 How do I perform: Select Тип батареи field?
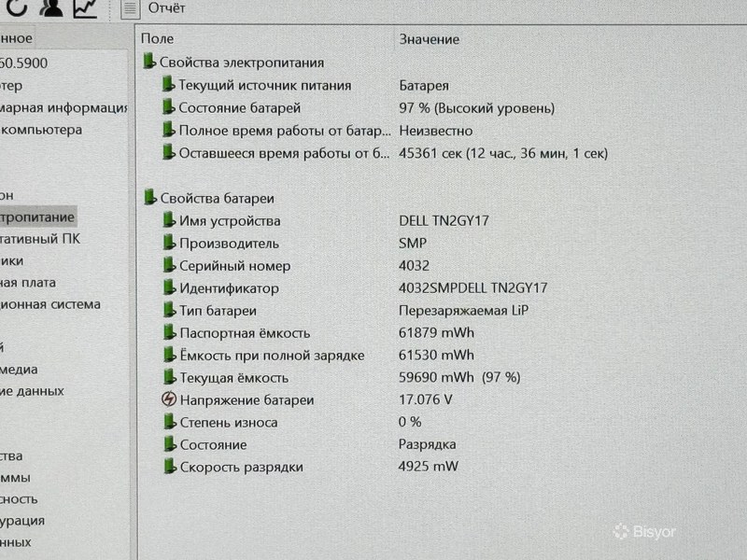tap(218, 311)
